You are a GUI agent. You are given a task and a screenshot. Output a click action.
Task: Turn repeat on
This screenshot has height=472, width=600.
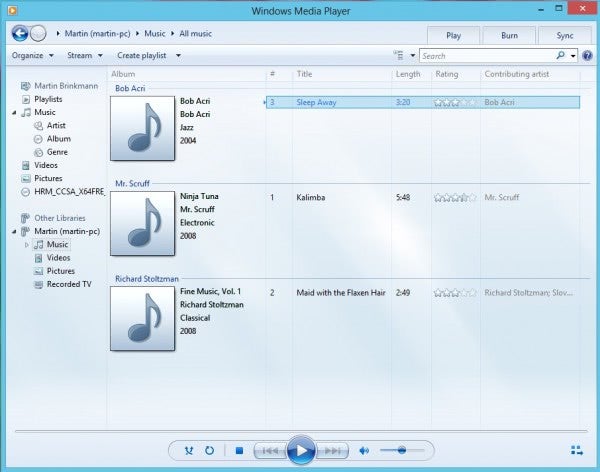209,451
